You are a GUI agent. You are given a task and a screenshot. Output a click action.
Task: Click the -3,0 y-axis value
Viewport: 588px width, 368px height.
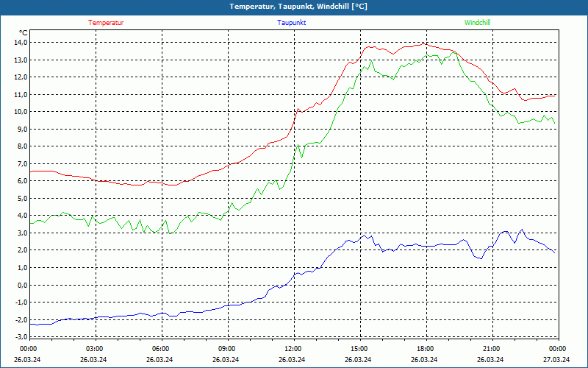coord(22,336)
